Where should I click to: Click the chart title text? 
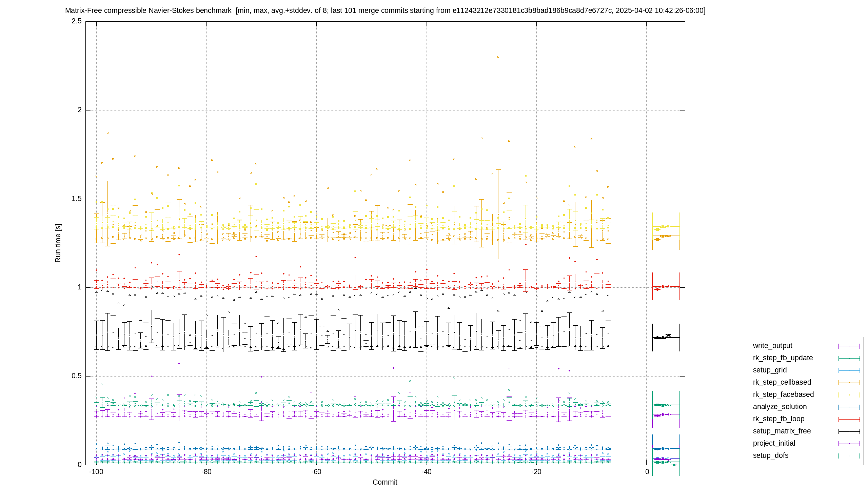(x=385, y=11)
